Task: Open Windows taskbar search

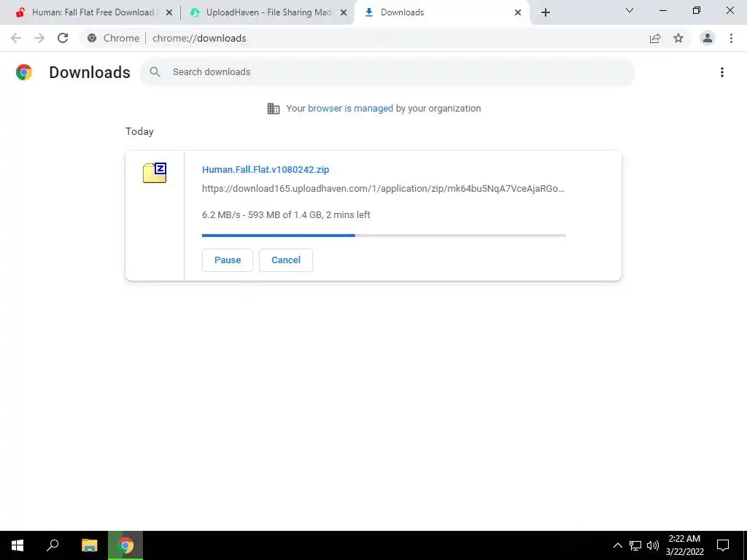Action: point(53,545)
